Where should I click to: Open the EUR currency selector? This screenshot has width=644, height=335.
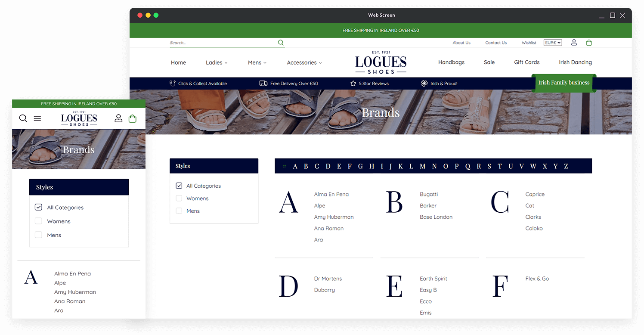point(553,43)
